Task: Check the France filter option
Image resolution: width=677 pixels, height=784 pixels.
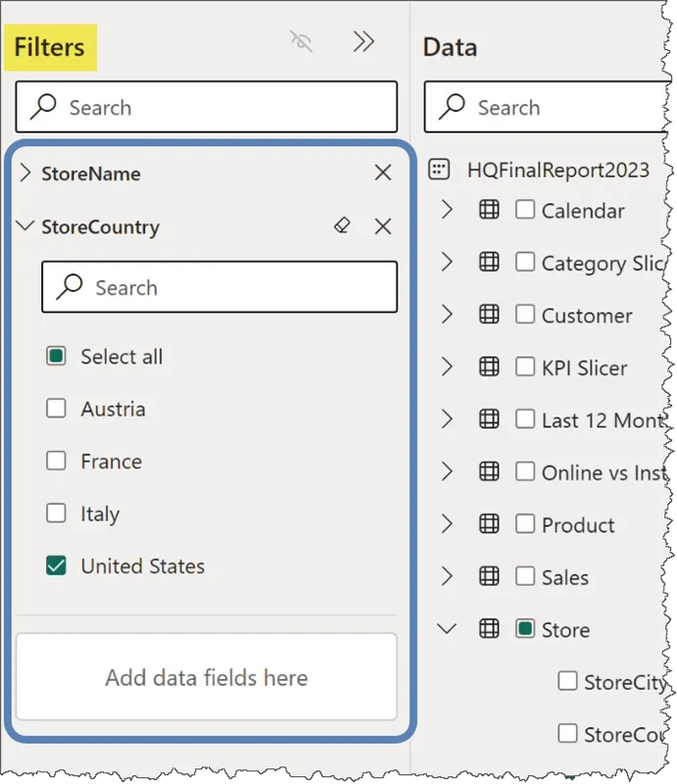Action: 57,461
